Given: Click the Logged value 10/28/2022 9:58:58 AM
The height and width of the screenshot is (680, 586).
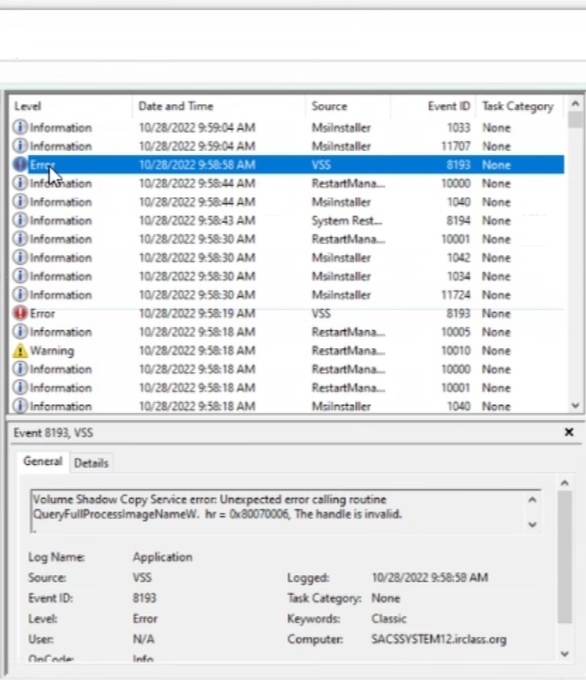Looking at the screenshot, I should click(x=429, y=577).
